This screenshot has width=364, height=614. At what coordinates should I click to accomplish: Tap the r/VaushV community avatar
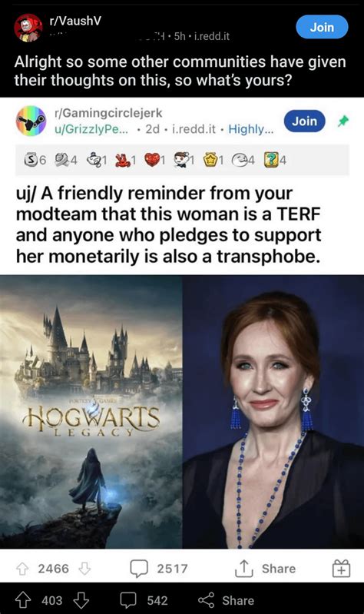(28, 27)
